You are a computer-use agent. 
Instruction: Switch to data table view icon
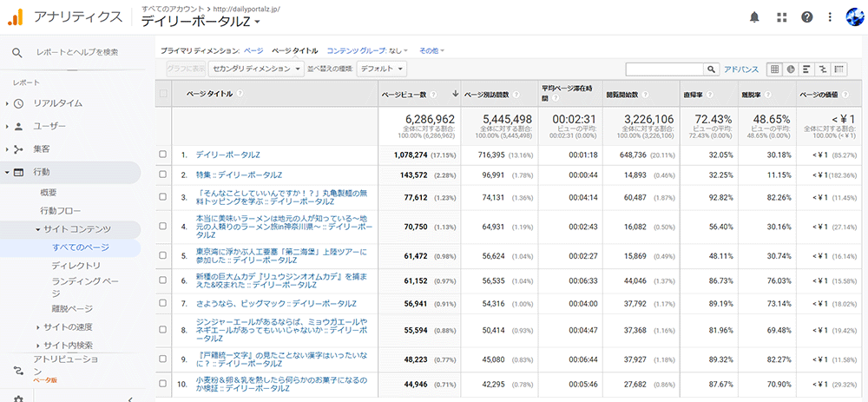774,69
